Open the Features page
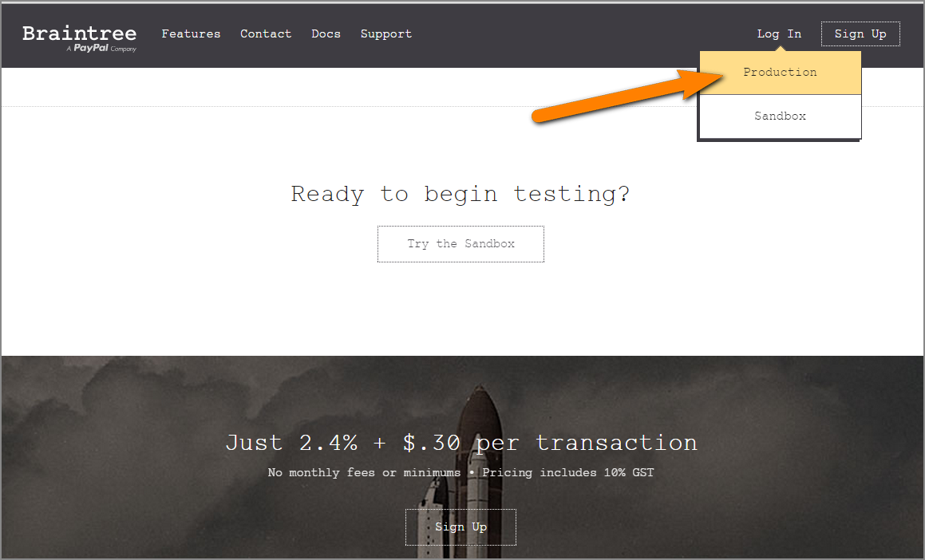This screenshot has width=925, height=560. click(x=191, y=34)
